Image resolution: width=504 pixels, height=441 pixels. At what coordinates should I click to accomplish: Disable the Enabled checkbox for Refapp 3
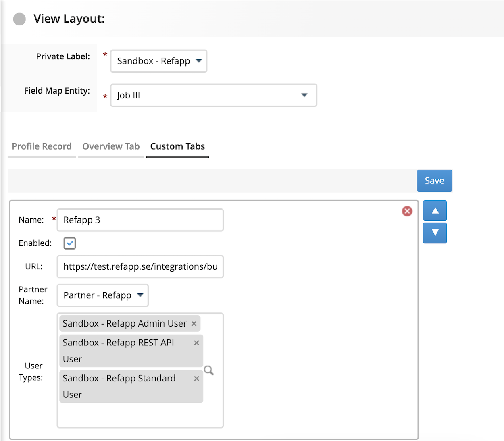(x=69, y=243)
